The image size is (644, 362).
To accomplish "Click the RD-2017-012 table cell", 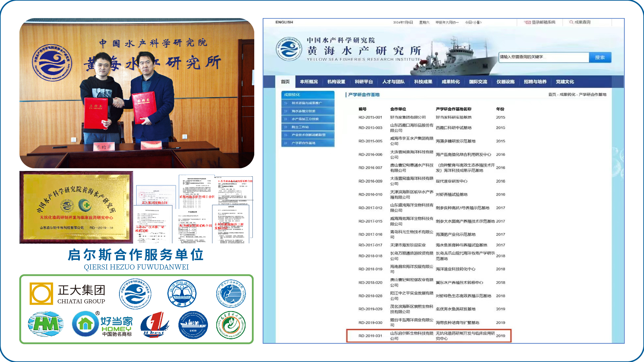I will pos(370,208).
